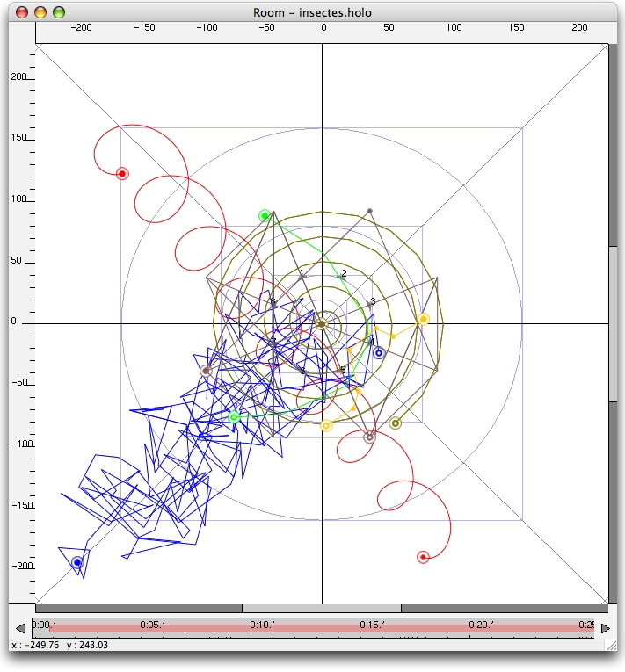The height and width of the screenshot is (672, 625).
Task: Select the blue source point at the bottom left
Action: [x=77, y=562]
